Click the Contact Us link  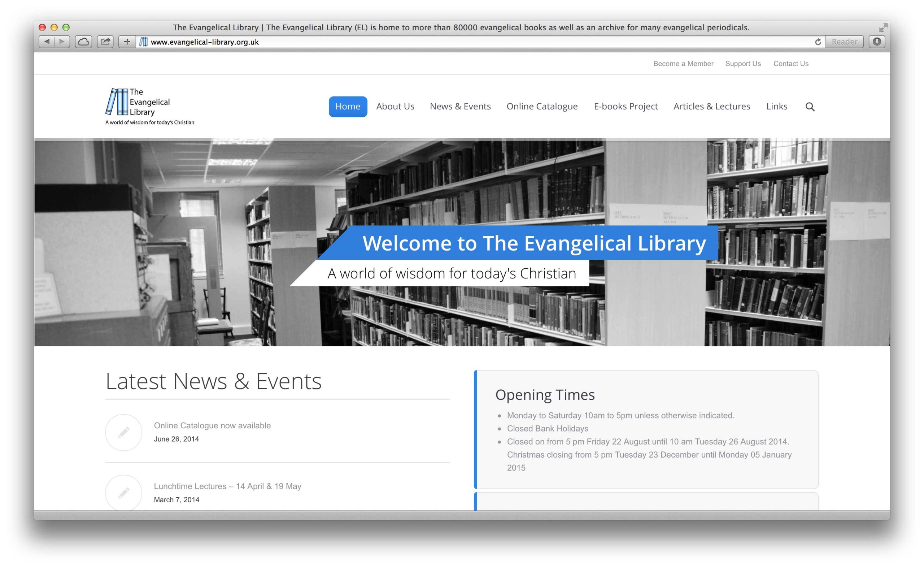[791, 64]
